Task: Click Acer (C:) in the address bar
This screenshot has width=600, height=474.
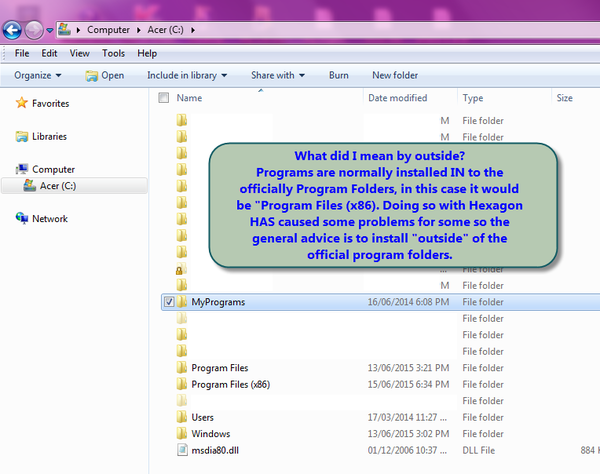Action: (x=165, y=30)
